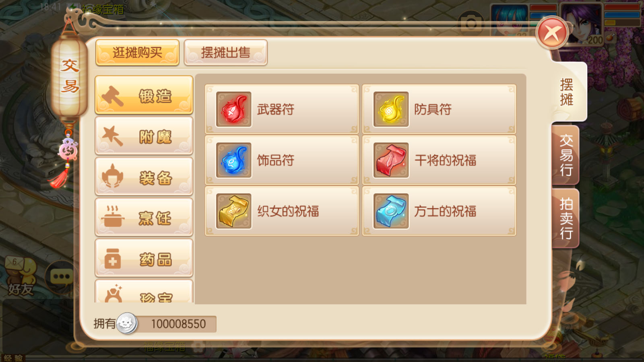Select the 附魔 category
This screenshot has width=644, height=362.
click(x=144, y=136)
